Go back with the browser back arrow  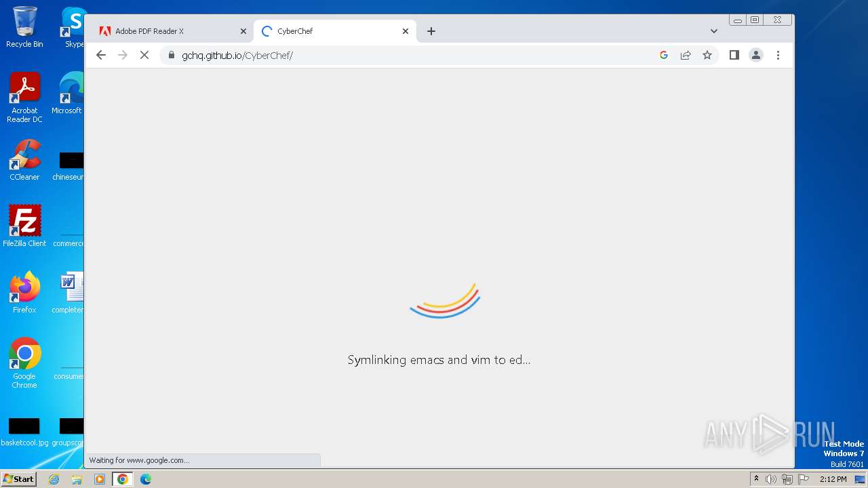[101, 56]
